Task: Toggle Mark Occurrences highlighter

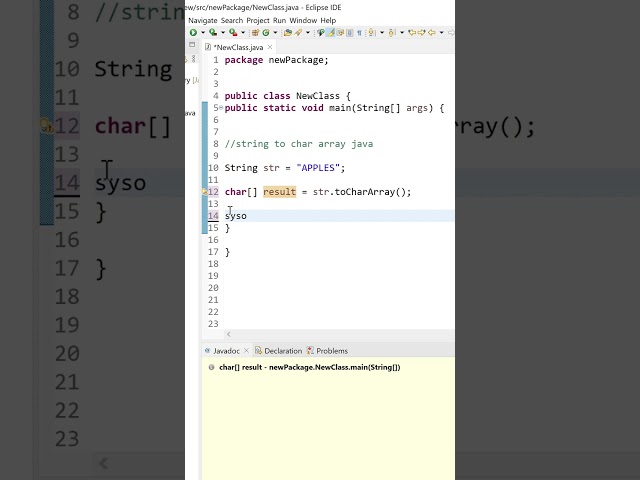Action: point(331,33)
